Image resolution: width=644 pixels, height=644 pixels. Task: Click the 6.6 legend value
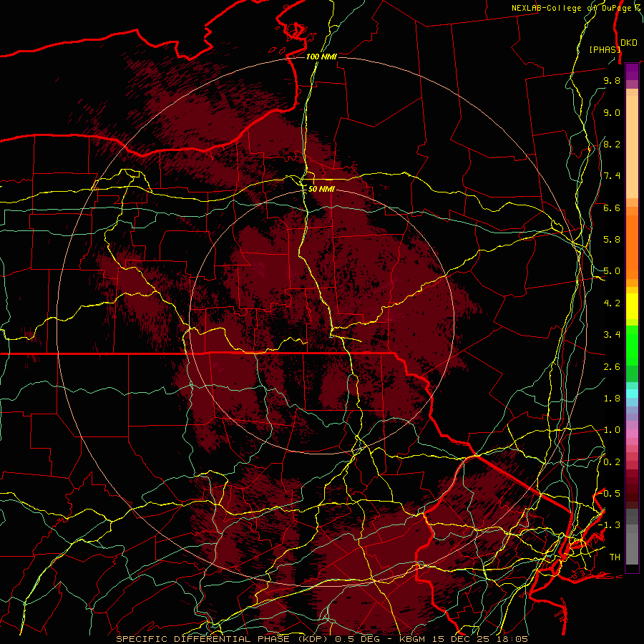point(612,208)
